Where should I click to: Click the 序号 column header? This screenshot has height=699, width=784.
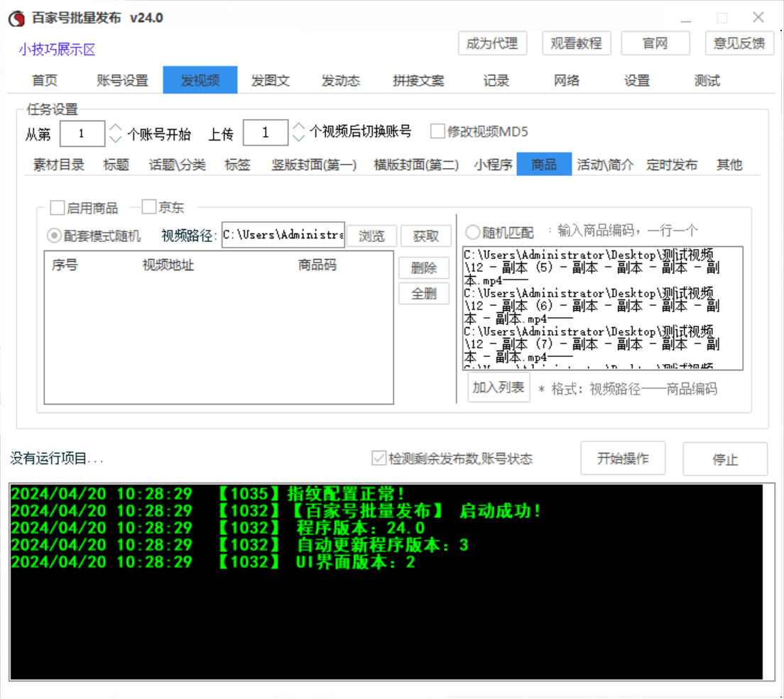65,265
